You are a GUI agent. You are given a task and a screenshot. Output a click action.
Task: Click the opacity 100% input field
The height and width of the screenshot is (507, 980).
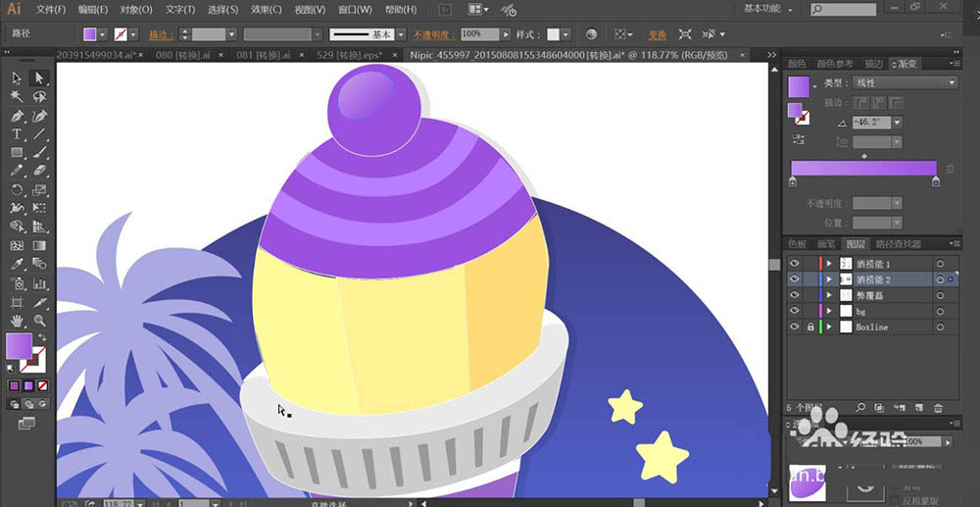coord(478,34)
